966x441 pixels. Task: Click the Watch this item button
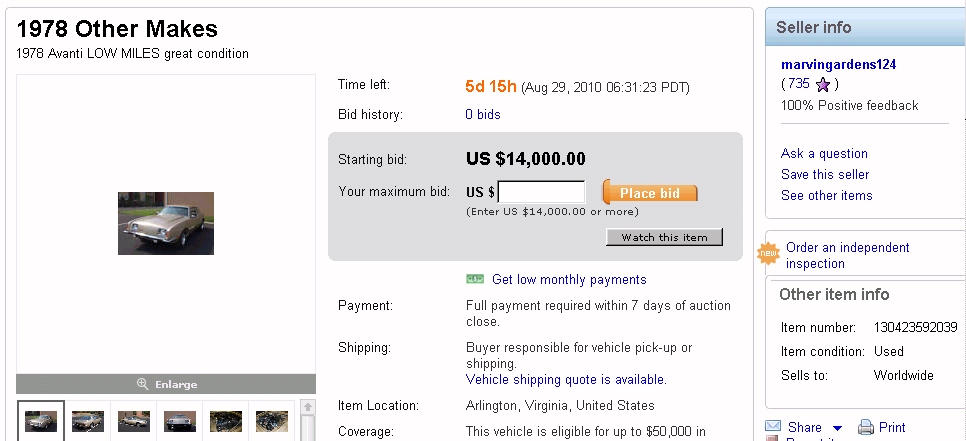click(664, 237)
